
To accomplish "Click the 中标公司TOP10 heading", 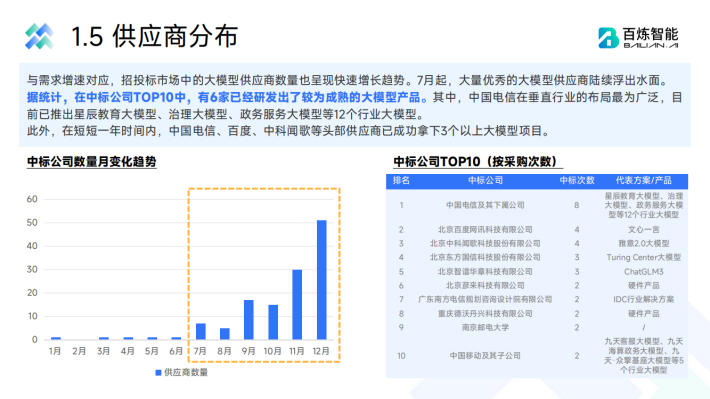I will point(478,162).
